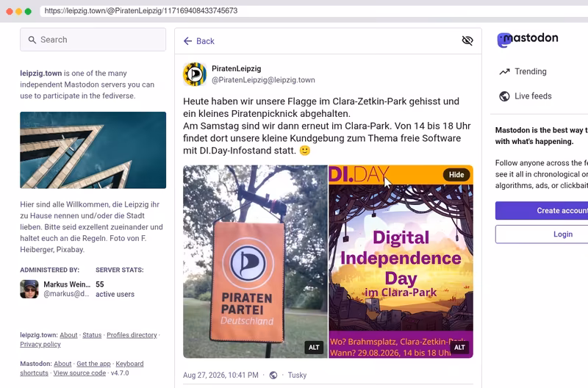This screenshot has width=588, height=388.
Task: Open the Markus Wein... admin profile name
Action: pyautogui.click(x=67, y=284)
